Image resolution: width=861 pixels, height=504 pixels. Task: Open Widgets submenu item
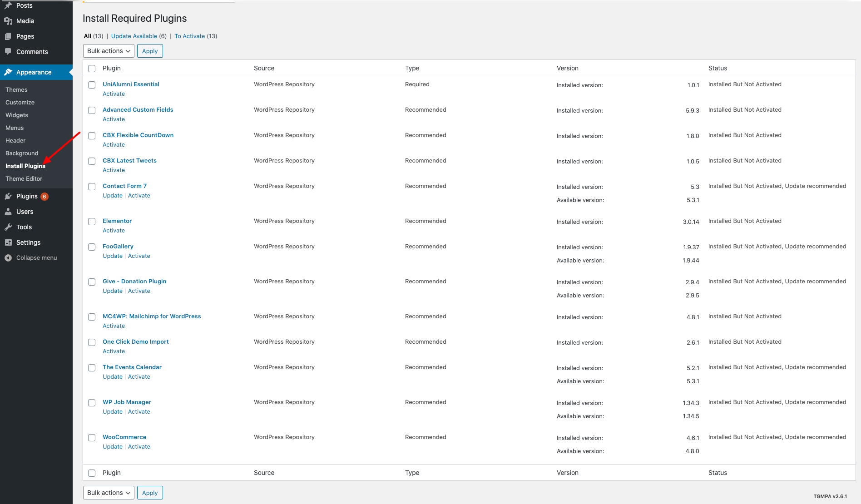[x=17, y=115]
